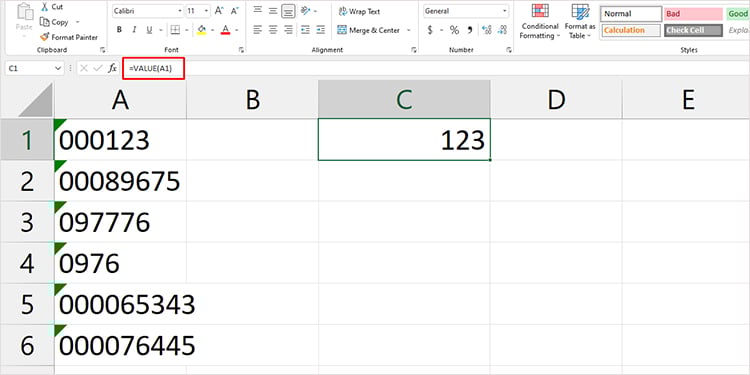Apply the Normal cell style
Screen dimensions: 750x375
tap(631, 14)
